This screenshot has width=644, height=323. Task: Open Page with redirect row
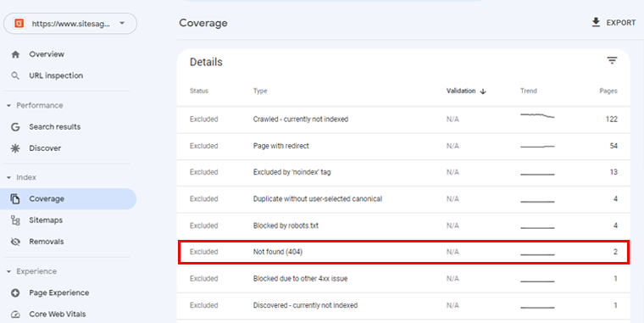(x=403, y=146)
